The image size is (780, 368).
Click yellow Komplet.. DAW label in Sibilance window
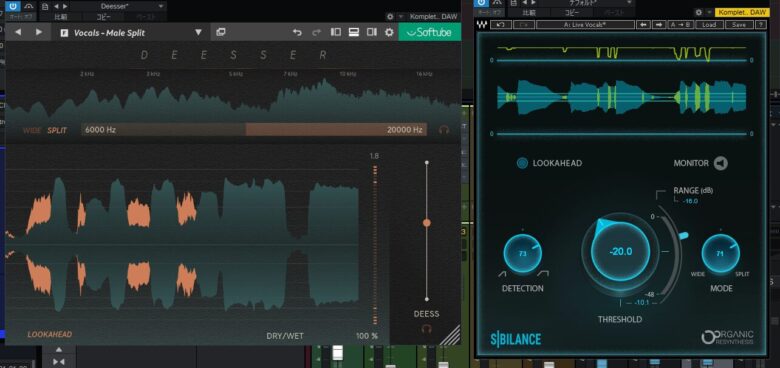pos(742,12)
